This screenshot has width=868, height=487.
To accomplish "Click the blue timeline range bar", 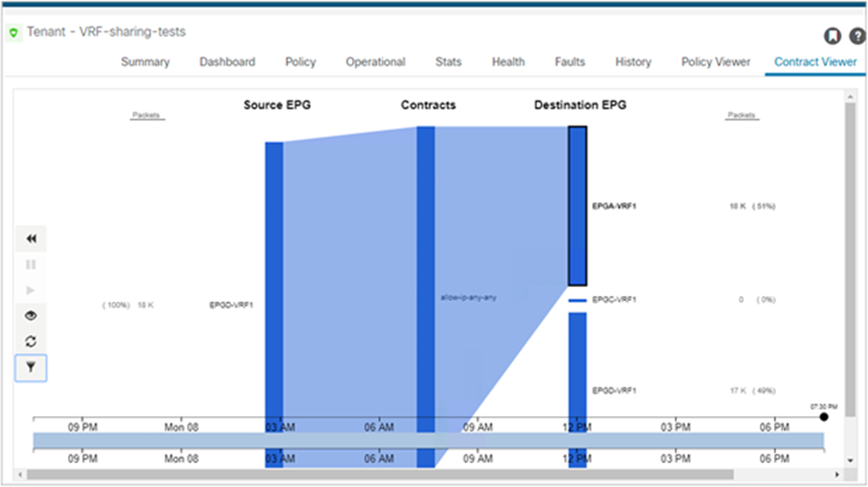I will [x=428, y=440].
